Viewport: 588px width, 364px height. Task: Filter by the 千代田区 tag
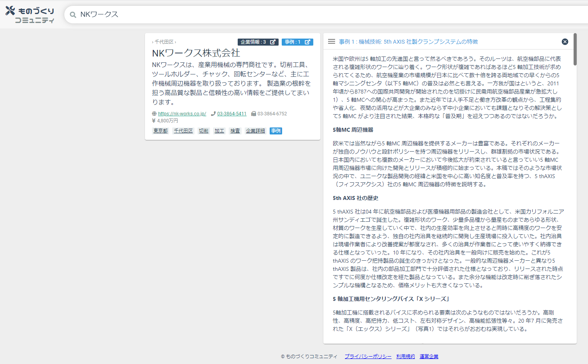pos(183,131)
